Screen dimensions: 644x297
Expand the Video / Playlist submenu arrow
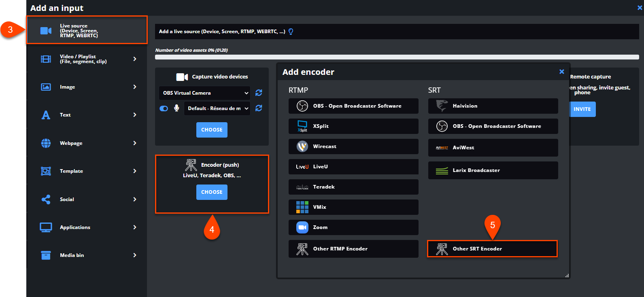[x=135, y=59]
